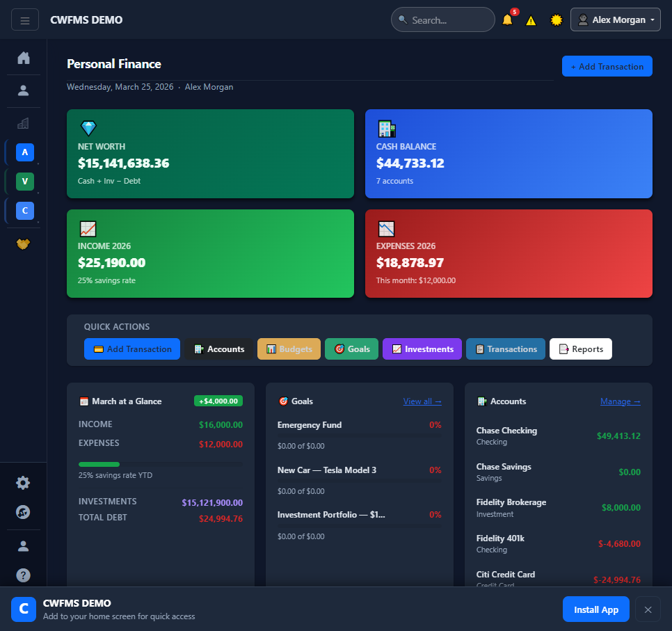This screenshot has width=672, height=631.
Task: Open the Alex Morgan account dropdown
Action: [x=615, y=19]
